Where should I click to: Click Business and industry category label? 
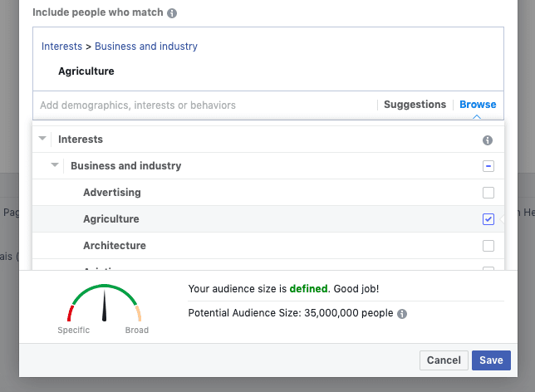[126, 166]
